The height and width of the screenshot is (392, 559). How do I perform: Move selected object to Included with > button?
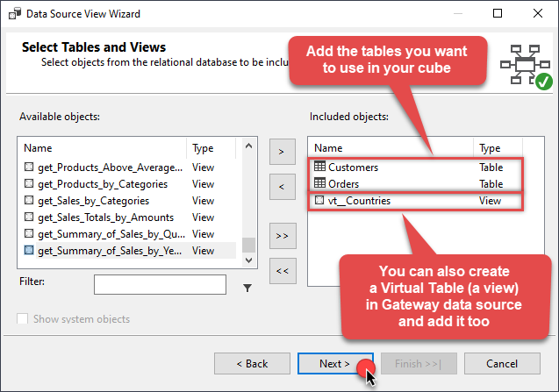[281, 151]
